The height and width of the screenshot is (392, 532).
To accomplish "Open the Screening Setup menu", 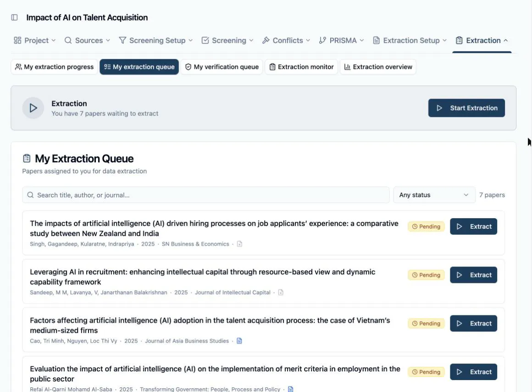I will (x=156, y=40).
